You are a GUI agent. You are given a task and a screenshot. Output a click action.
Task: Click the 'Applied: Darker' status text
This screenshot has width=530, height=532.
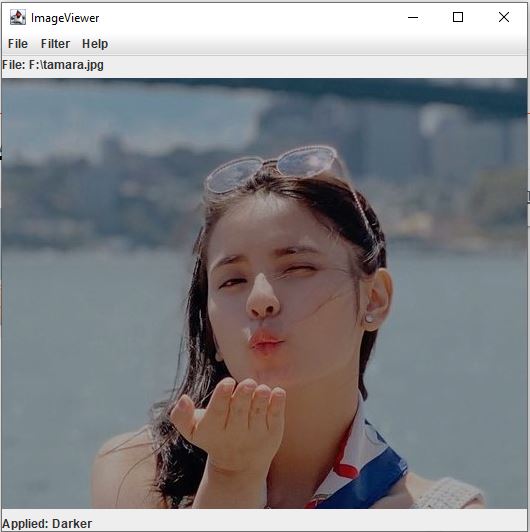coord(47,524)
